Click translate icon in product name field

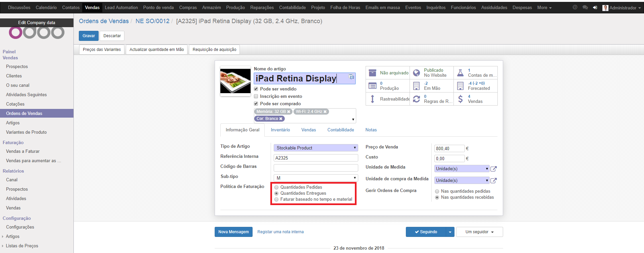(352, 77)
